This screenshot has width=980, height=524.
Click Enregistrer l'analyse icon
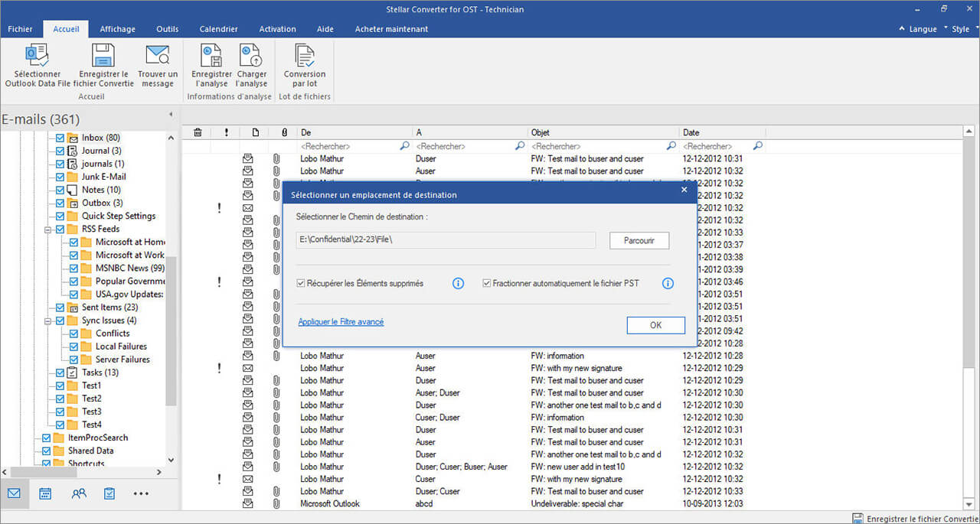coord(211,55)
